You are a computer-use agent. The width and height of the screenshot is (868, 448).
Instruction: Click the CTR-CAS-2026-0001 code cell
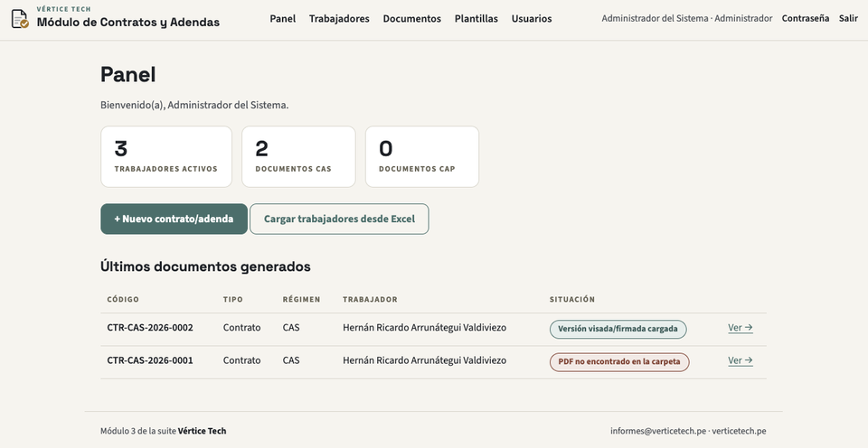[150, 360]
